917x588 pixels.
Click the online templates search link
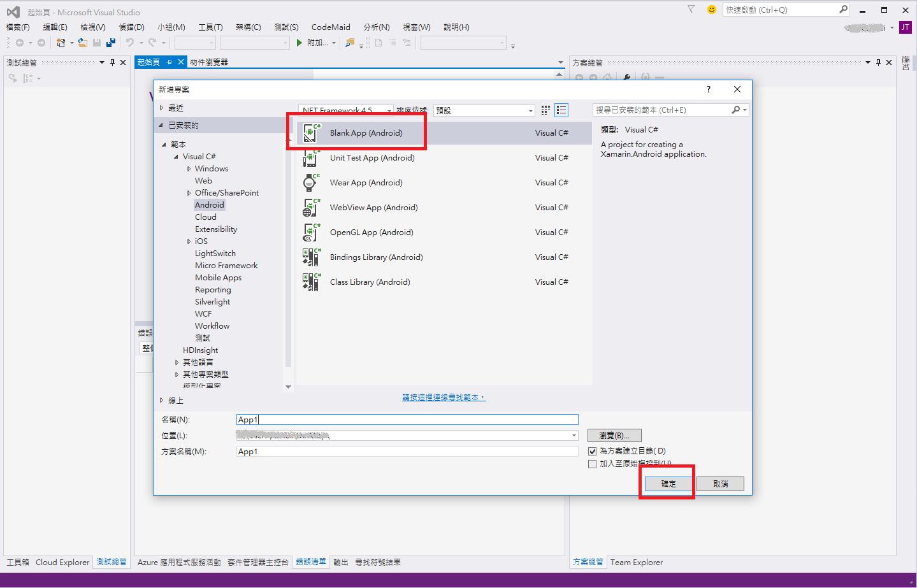pyautogui.click(x=444, y=398)
